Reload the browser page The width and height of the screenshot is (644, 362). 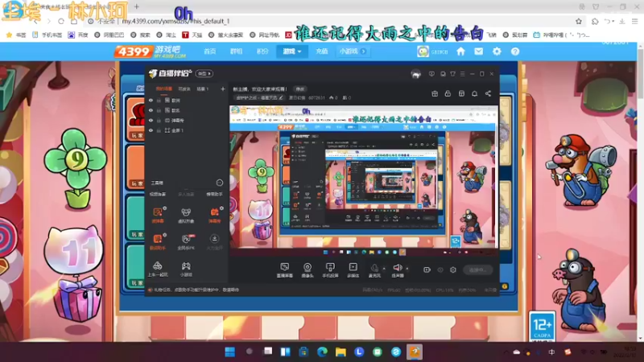pyautogui.click(x=61, y=22)
